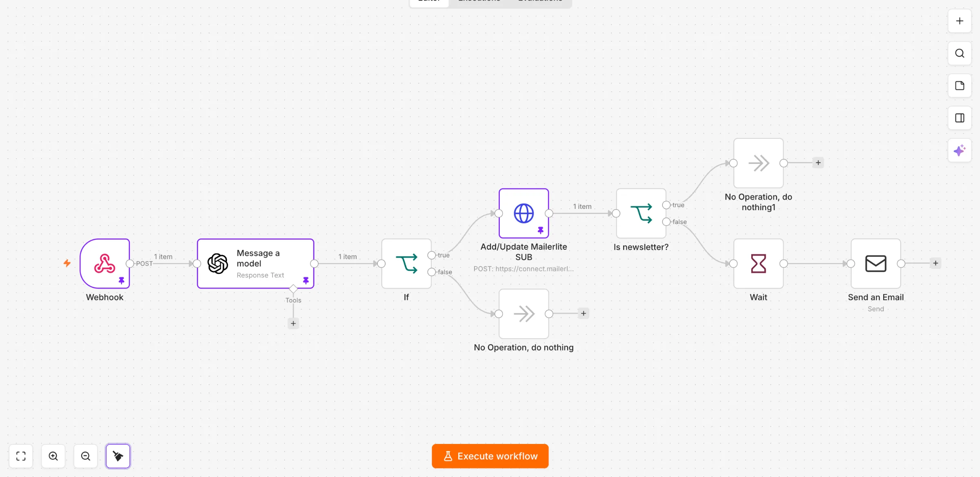Click the Wait node output connector
Viewport: 980px width, 477px height.
(x=784, y=264)
